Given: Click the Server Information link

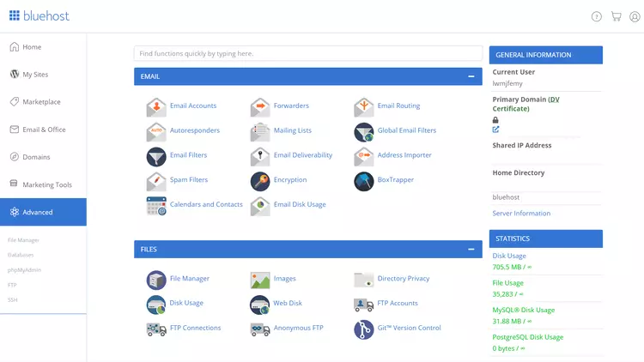Looking at the screenshot, I should [521, 213].
